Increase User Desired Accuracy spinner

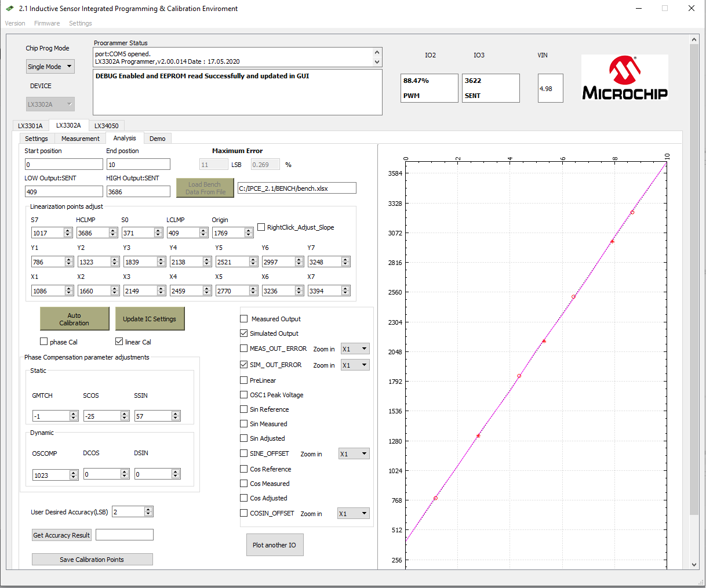tap(148, 509)
